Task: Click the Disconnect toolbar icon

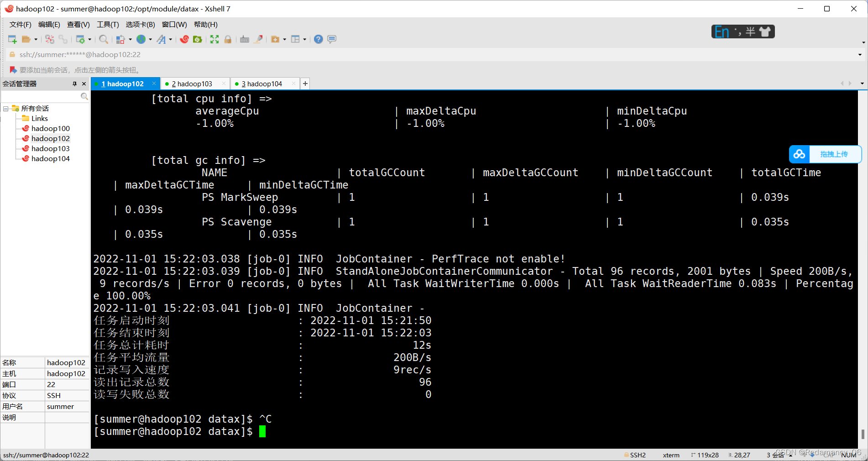Action: [x=50, y=39]
